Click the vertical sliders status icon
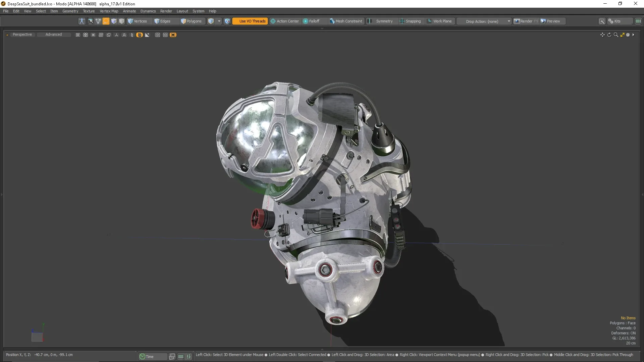The image size is (644, 362). 189,357
